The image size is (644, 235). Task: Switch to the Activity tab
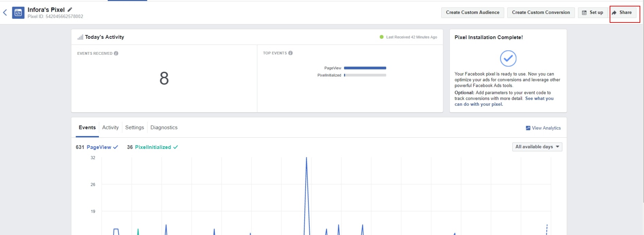pyautogui.click(x=111, y=128)
